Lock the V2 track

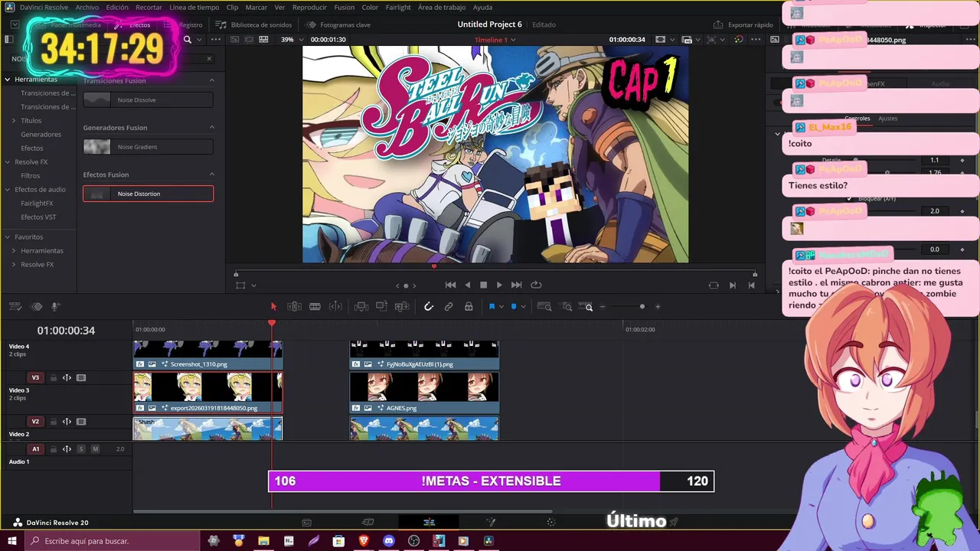(54, 422)
